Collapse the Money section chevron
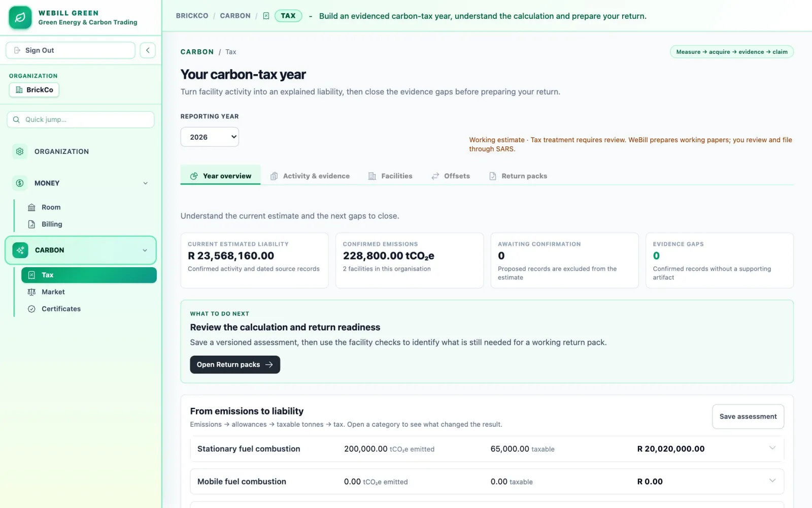The image size is (812, 508). [146, 183]
